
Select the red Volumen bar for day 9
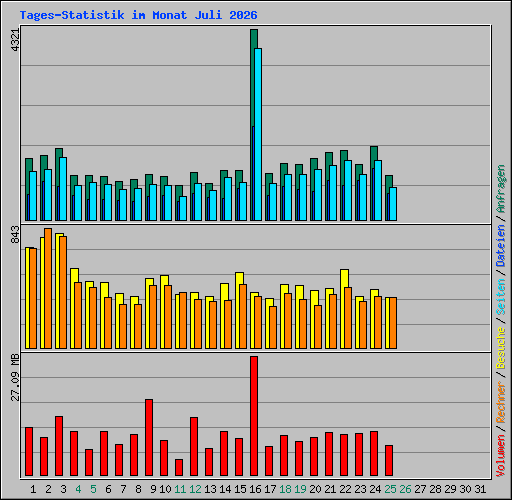(x=149, y=437)
